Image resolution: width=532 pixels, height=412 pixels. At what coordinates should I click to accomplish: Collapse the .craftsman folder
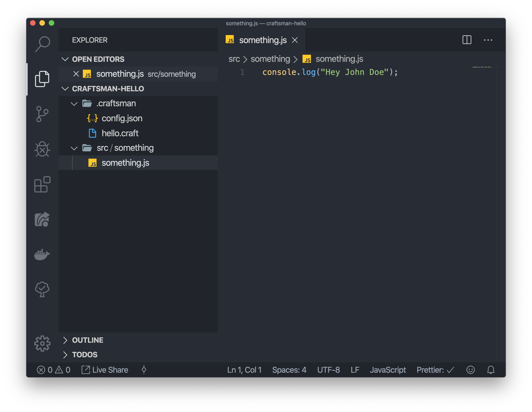tap(116, 103)
